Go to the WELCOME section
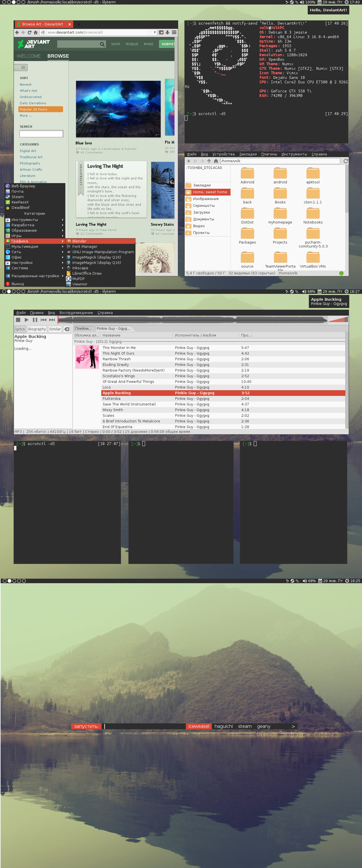 coord(29,56)
